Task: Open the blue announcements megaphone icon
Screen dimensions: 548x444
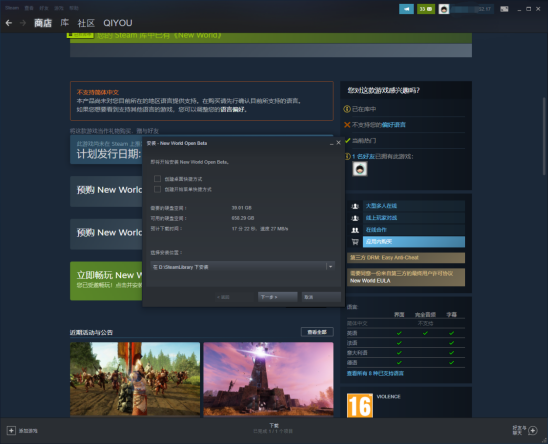Action: pyautogui.click(x=406, y=9)
